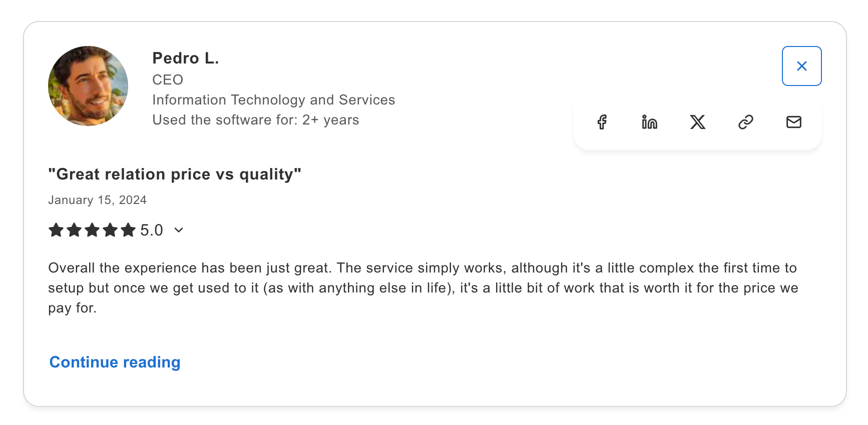Click the 5.0 rating value
Image resolution: width=868 pixels, height=425 pixels.
pos(151,230)
